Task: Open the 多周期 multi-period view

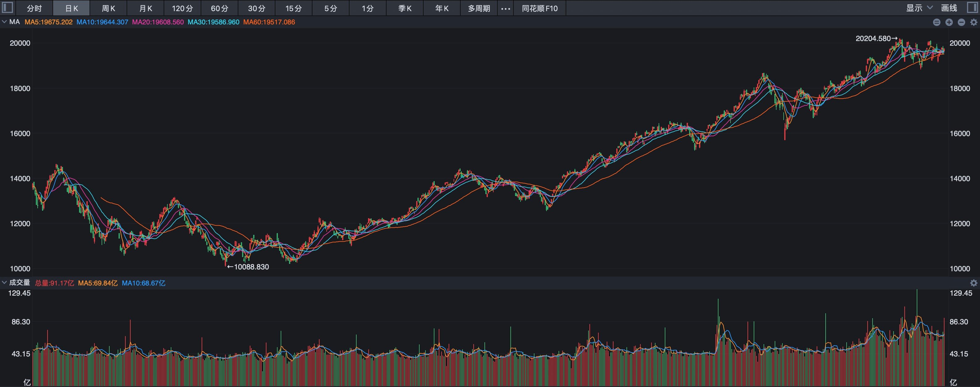Action: click(479, 8)
